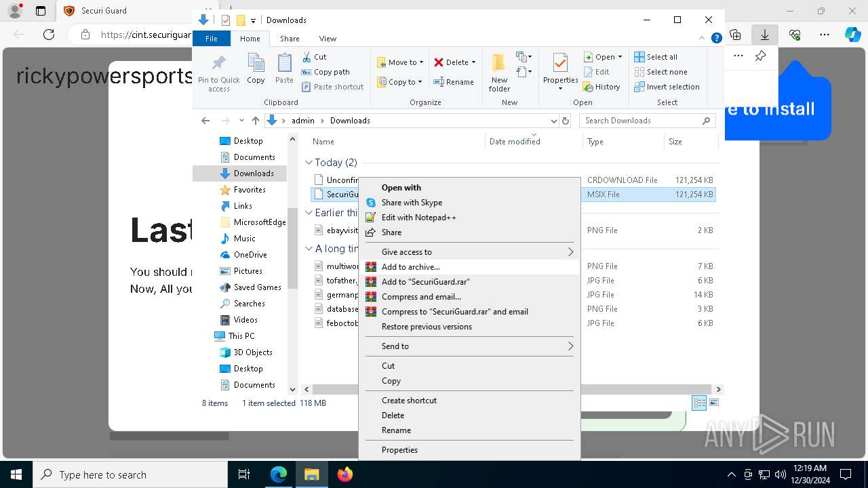The height and width of the screenshot is (488, 868).
Task: Click the admin breadcrumb in address bar
Action: [303, 121]
